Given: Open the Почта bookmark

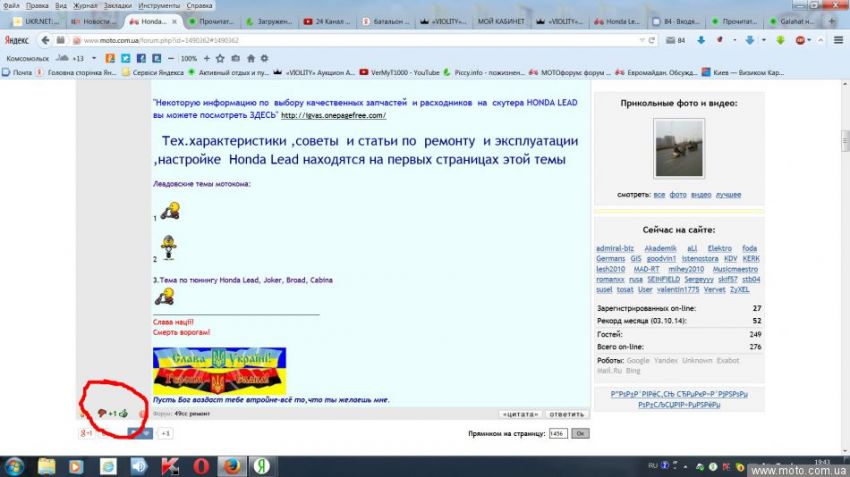Looking at the screenshot, I should coord(17,72).
